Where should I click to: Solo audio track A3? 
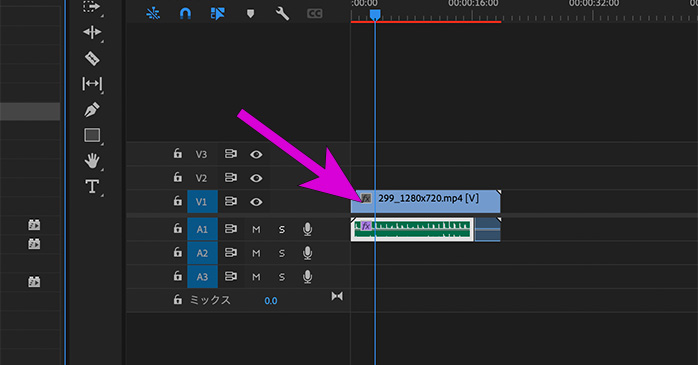pos(282,277)
